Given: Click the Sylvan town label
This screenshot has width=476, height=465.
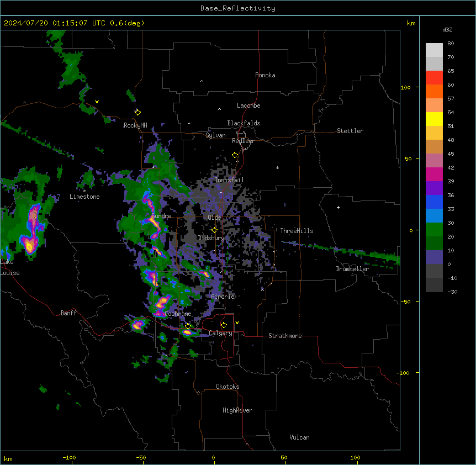Looking at the screenshot, I should [x=215, y=135].
